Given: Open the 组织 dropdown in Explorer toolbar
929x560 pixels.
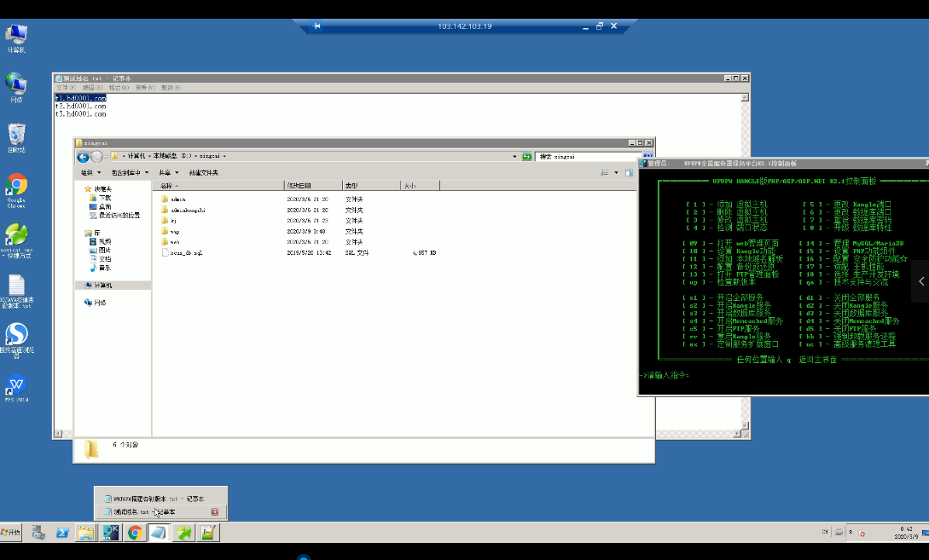Looking at the screenshot, I should 89,172.
